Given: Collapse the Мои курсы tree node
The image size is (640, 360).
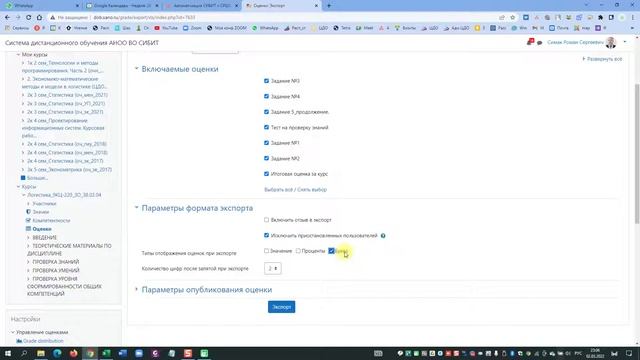Looking at the screenshot, I should click(18, 54).
